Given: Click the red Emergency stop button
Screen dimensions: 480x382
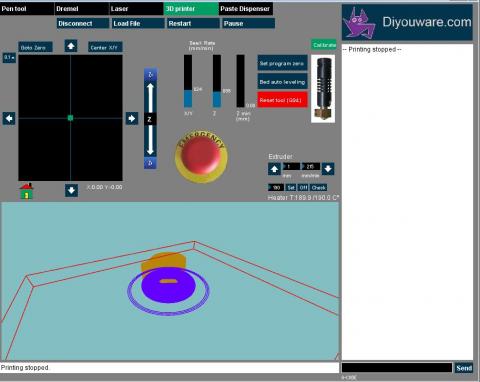Looking at the screenshot, I should point(201,157).
